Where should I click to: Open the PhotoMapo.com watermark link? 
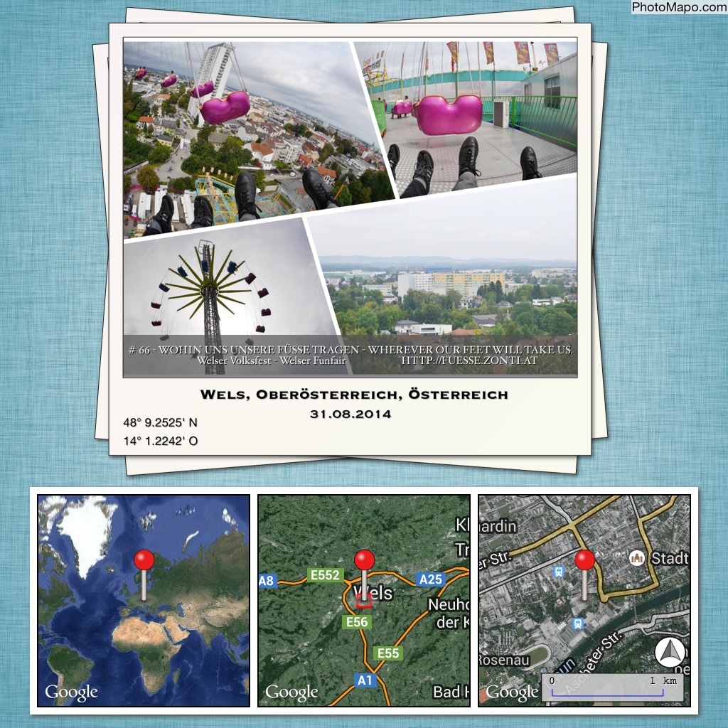pos(679,7)
